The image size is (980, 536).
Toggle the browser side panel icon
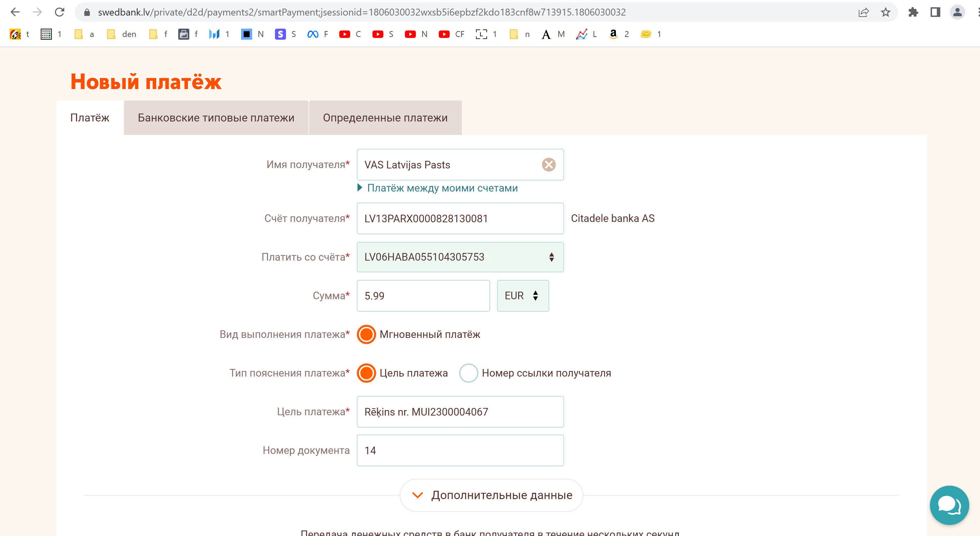tap(935, 12)
